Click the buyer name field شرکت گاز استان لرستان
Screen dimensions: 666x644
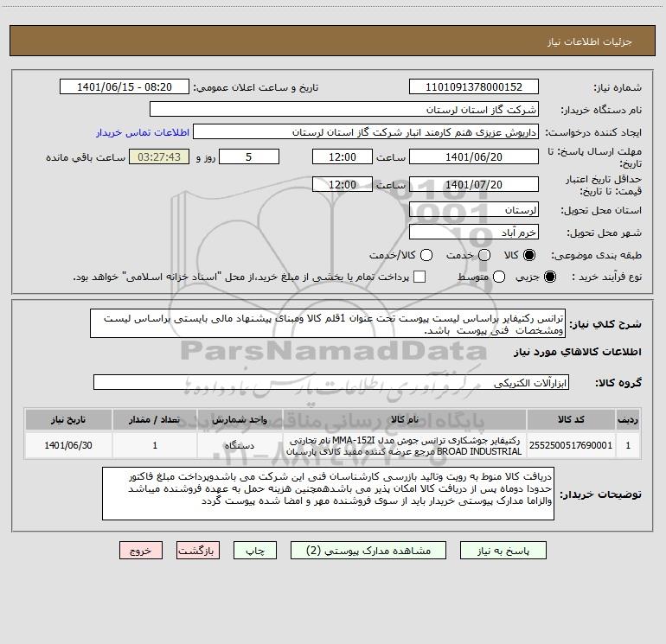[344, 110]
